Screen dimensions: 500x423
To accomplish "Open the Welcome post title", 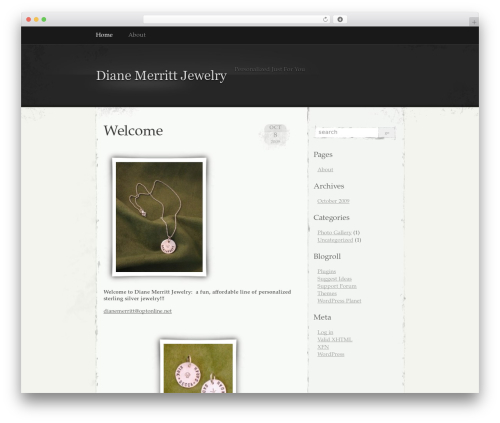I will (133, 131).
